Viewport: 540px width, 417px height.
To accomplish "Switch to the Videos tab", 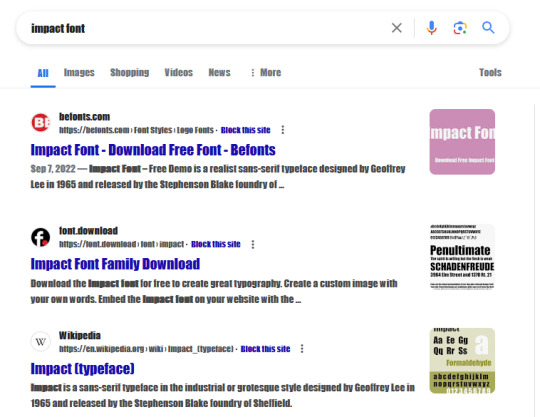I will click(x=178, y=73).
